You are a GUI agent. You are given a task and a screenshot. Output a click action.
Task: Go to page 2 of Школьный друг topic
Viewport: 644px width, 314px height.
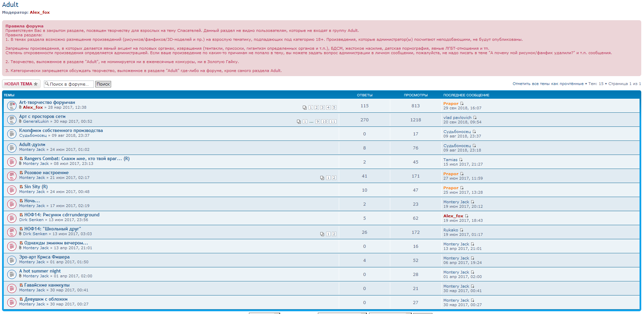point(334,234)
